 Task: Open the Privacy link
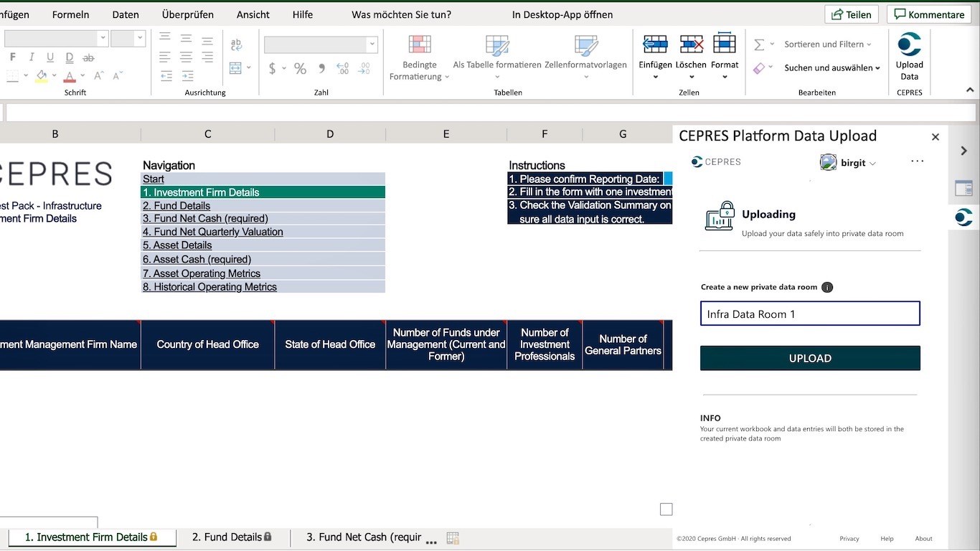pos(849,539)
